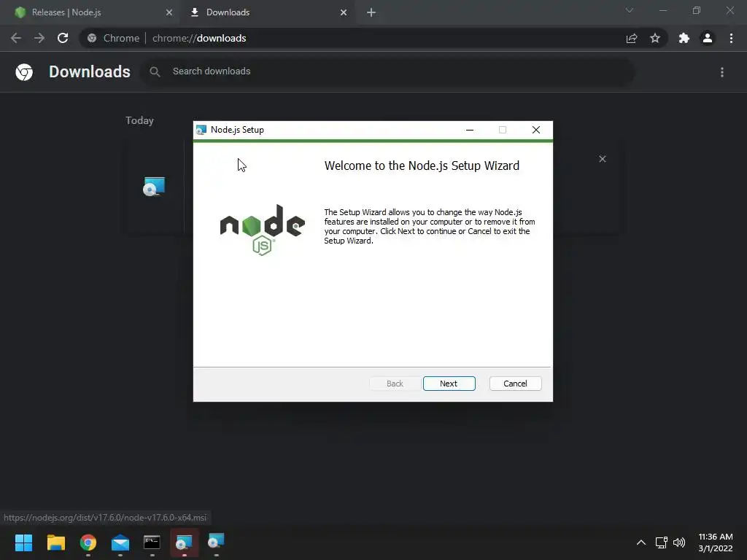The height and width of the screenshot is (560, 747).
Task: Open Downloads page more actions menu
Action: click(x=722, y=72)
